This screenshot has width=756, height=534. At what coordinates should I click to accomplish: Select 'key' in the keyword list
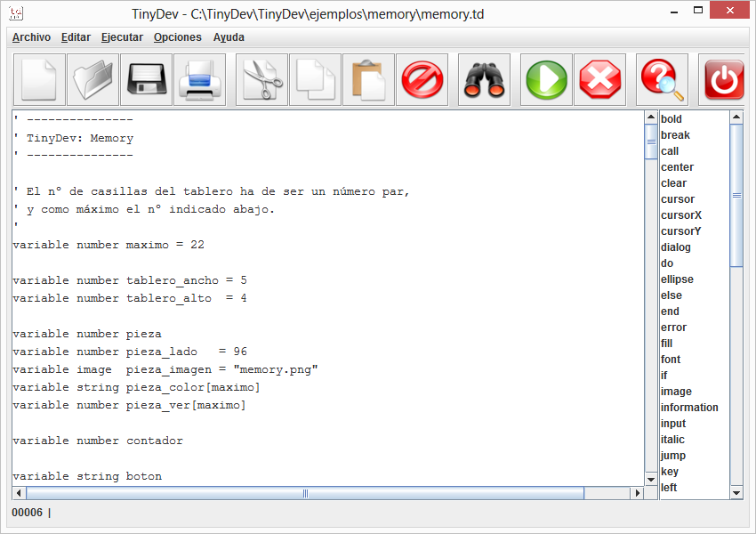coord(669,472)
